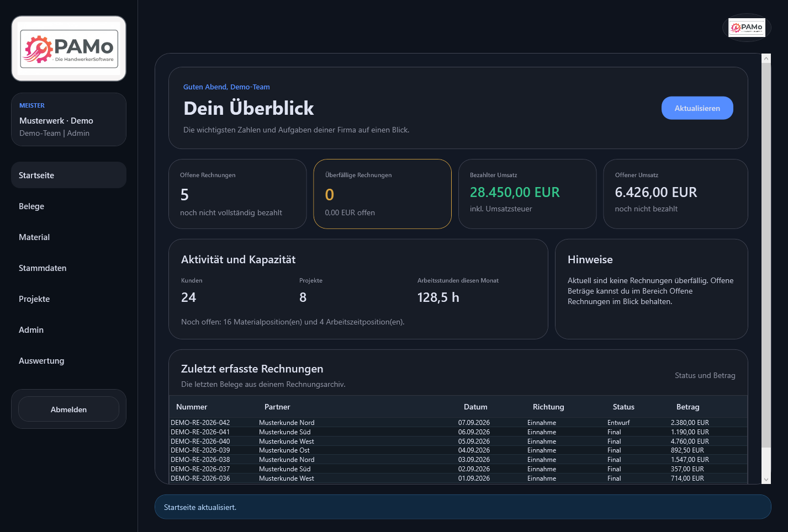Click the 'Startseite aktualisiert.' status message

(x=200, y=507)
